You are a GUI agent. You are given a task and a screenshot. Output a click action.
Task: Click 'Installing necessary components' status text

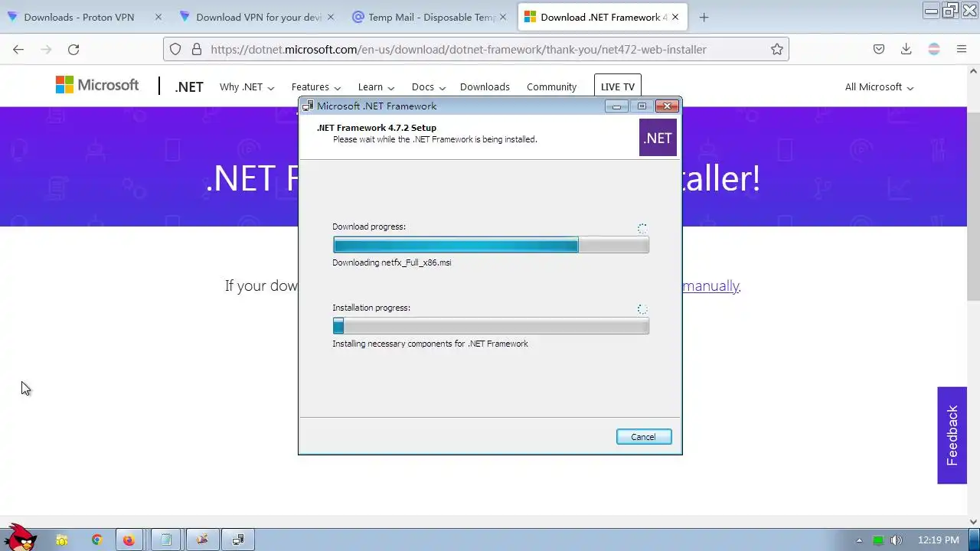pos(430,344)
